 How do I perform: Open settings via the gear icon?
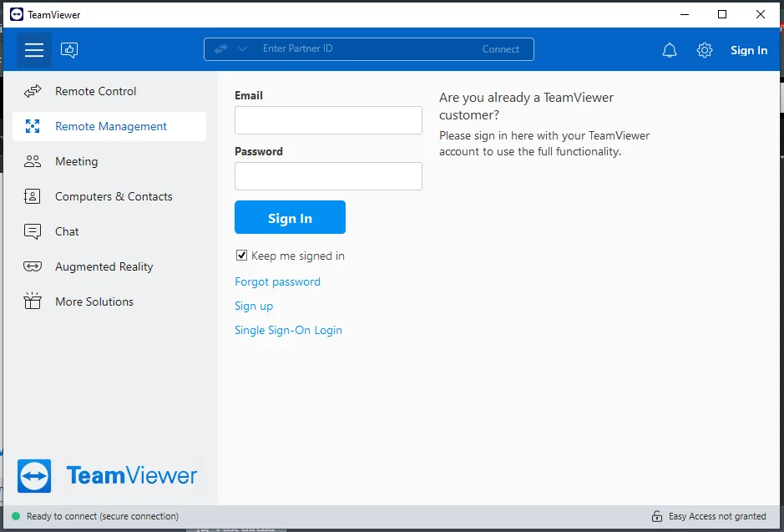tap(705, 50)
